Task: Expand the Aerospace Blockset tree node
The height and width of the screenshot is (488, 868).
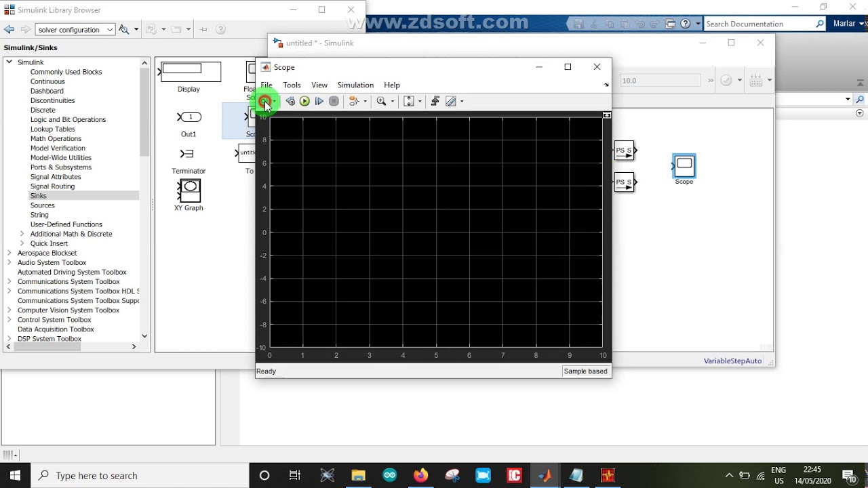Action: (9, 253)
